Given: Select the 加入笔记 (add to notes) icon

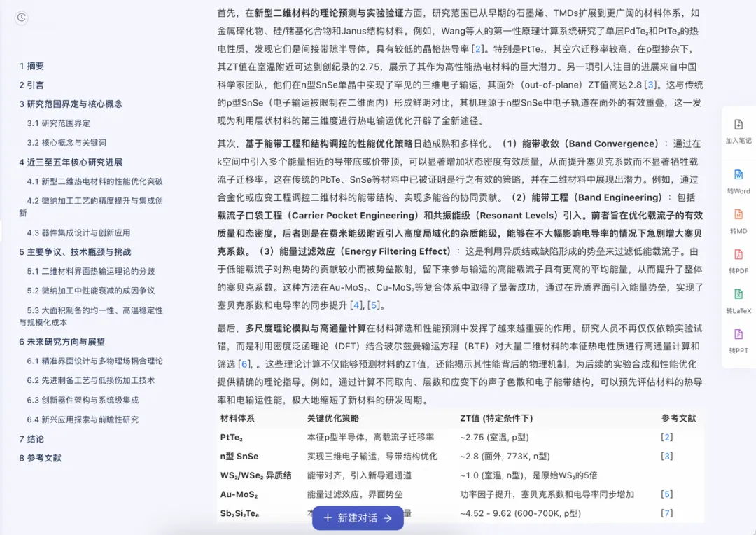Looking at the screenshot, I should click(x=738, y=130).
